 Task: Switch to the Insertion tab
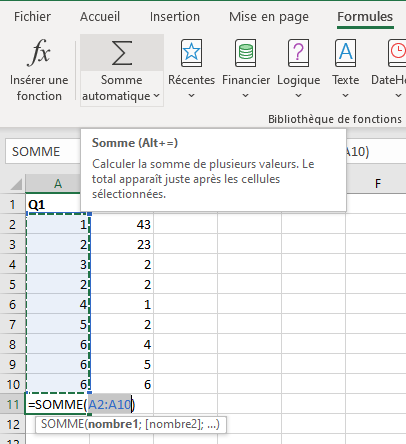pos(175,16)
